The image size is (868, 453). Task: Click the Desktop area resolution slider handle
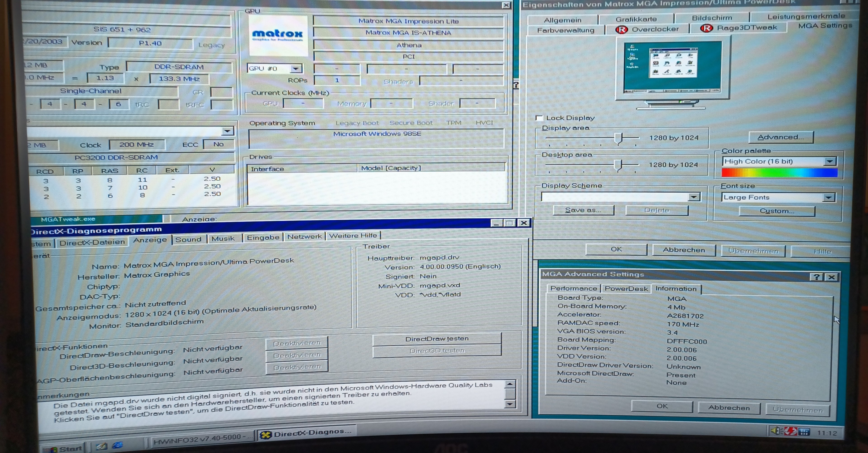coord(618,165)
